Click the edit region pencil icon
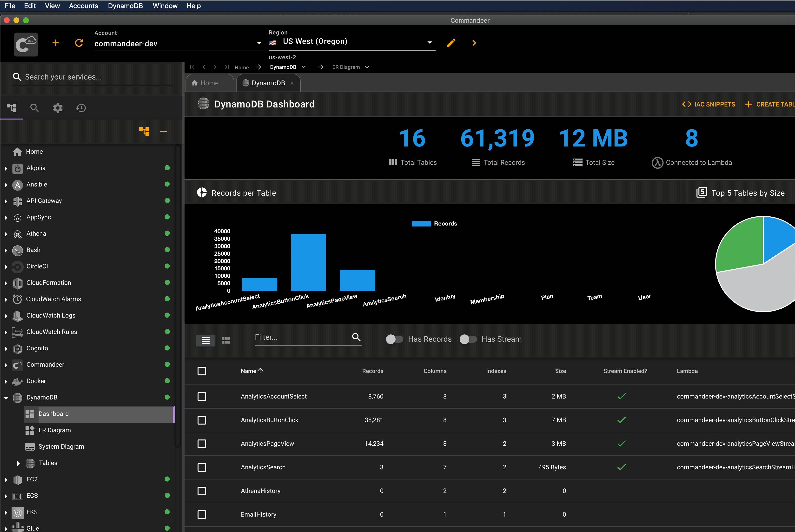The width and height of the screenshot is (795, 532). tap(451, 43)
